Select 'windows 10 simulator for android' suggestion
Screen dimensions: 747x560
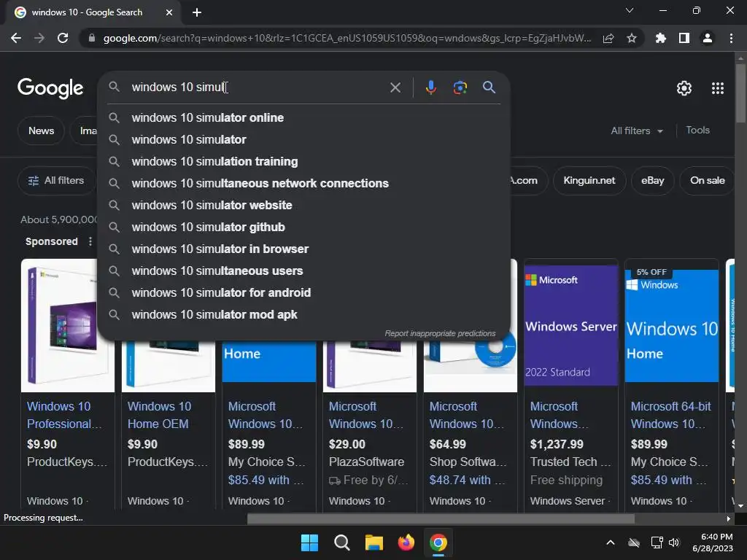[x=303, y=293]
